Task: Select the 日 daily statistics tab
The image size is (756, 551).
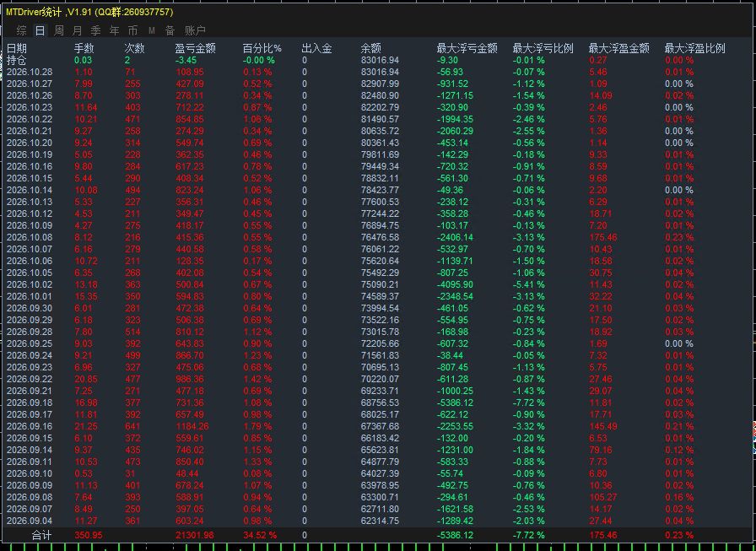Action: (40, 31)
